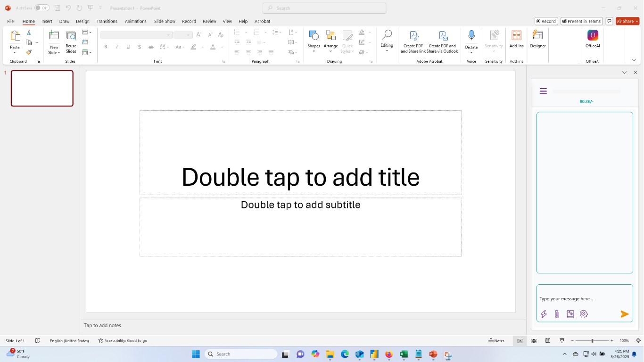Click the Format Painter brush icon
Image resolution: width=644 pixels, height=362 pixels.
tap(29, 52)
